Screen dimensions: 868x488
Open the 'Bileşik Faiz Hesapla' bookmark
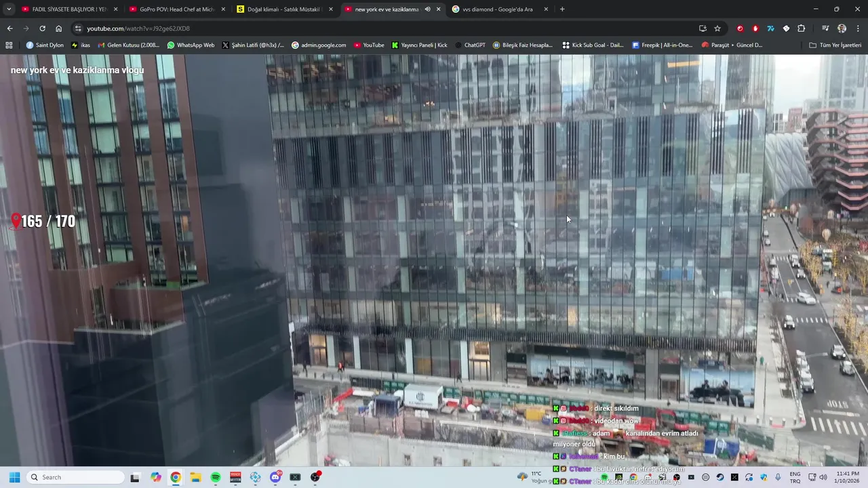tap(523, 45)
